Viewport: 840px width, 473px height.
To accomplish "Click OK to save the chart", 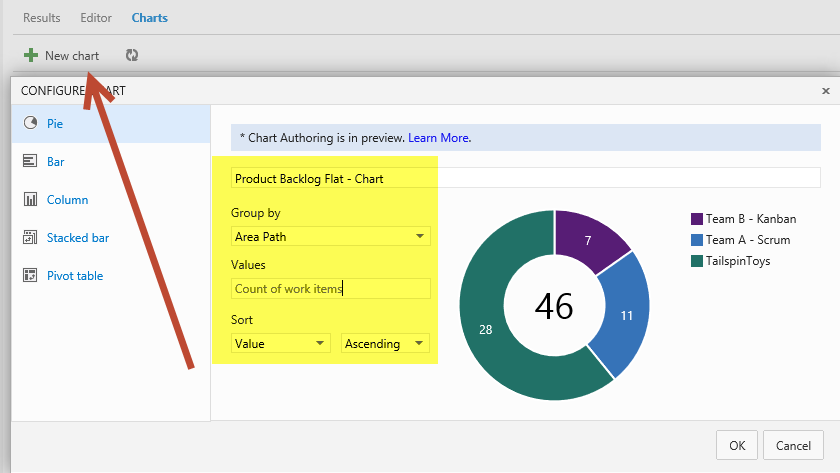I will pos(736,445).
